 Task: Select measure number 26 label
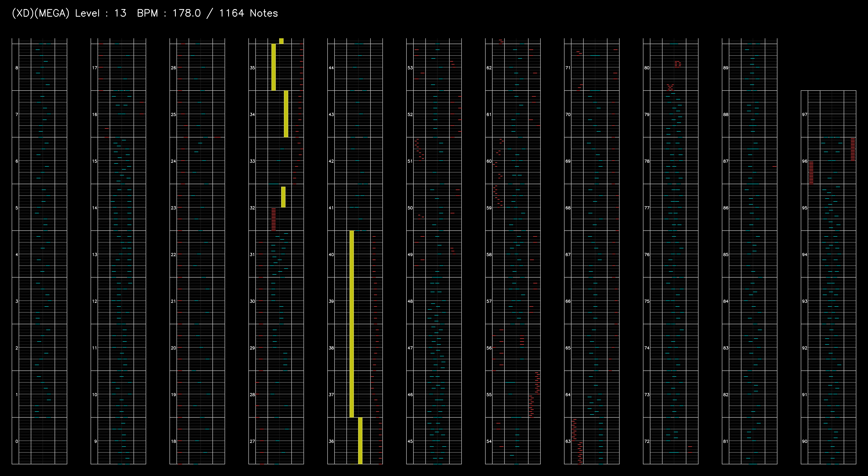[x=174, y=68]
